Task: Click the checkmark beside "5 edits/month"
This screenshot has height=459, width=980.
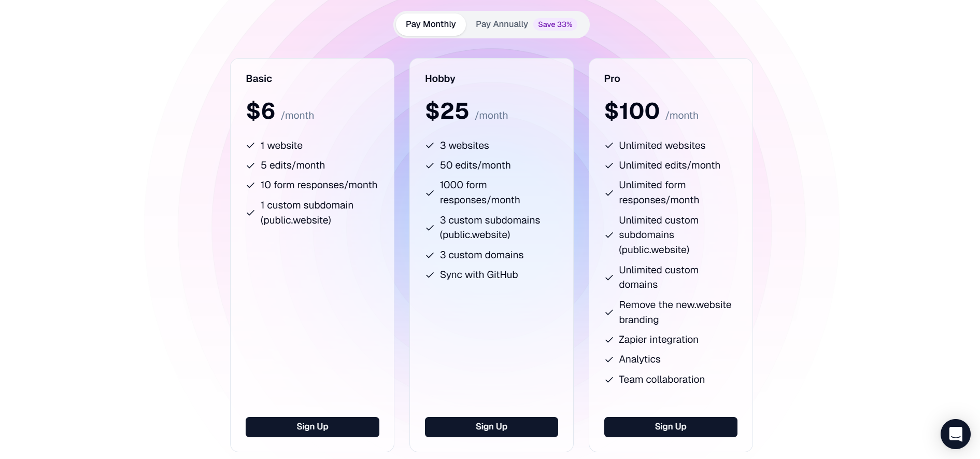Action: coord(251,165)
